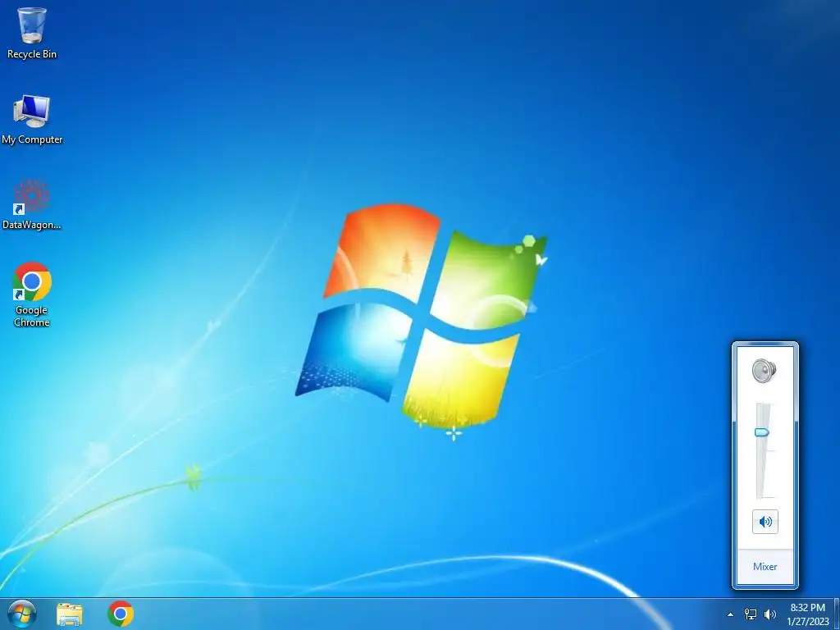Screen dimensions: 840x630
Task: Select the DataWagon desktop shortcut
Action: point(32,205)
